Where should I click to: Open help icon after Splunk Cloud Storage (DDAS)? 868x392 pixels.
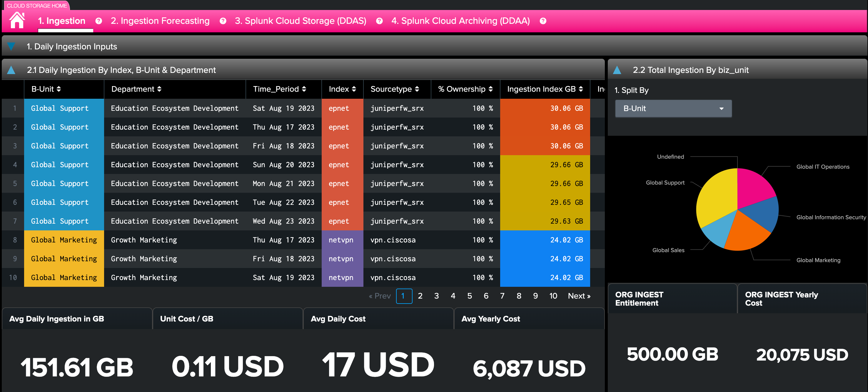pos(379,21)
